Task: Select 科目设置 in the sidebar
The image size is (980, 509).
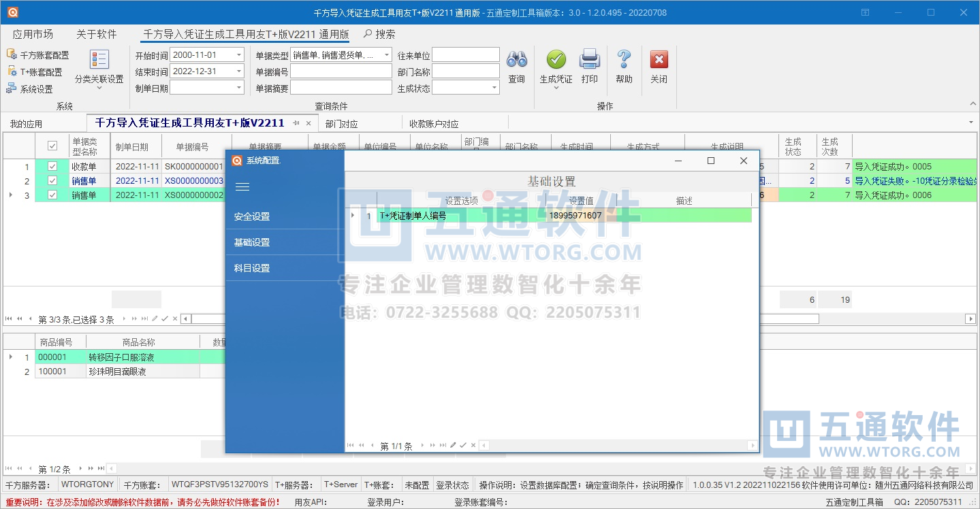Action: pyautogui.click(x=252, y=268)
